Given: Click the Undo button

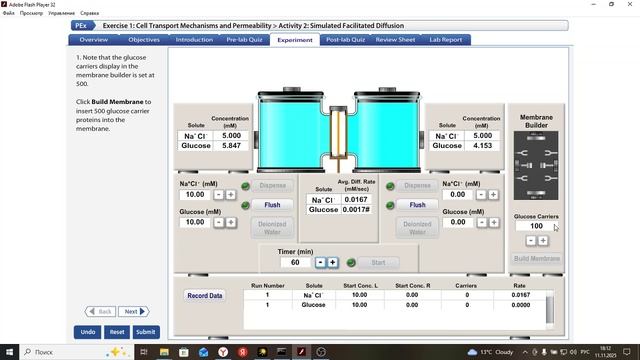Looking at the screenshot, I should point(87,332).
